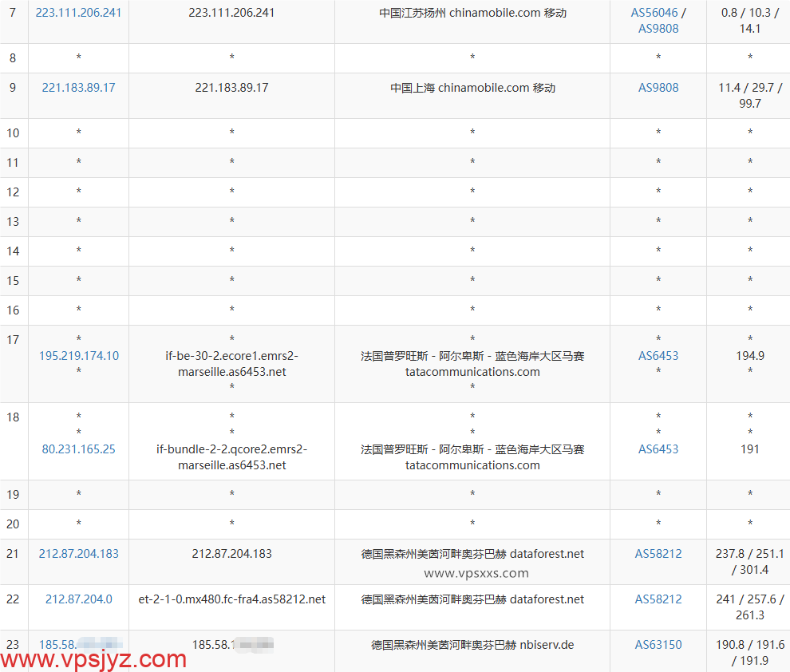Open IP link 221.183.89.17
Screen dimensions: 790x672
(78, 88)
